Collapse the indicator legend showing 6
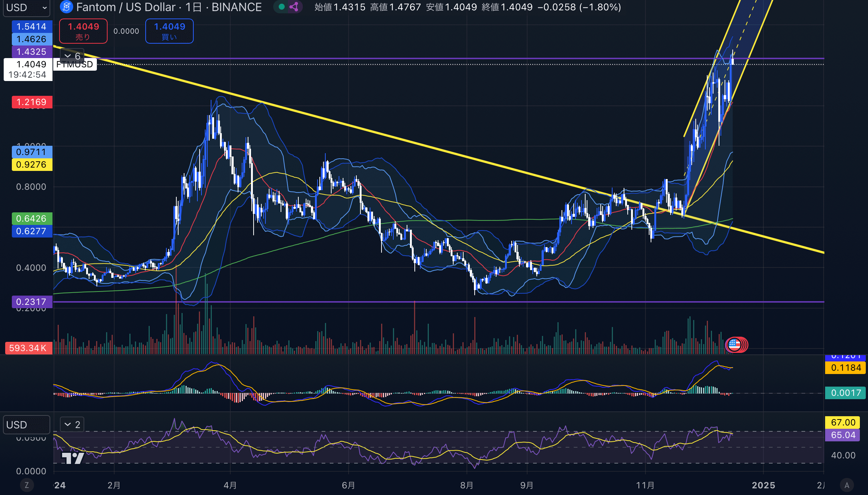868x495 pixels. pyautogui.click(x=72, y=56)
